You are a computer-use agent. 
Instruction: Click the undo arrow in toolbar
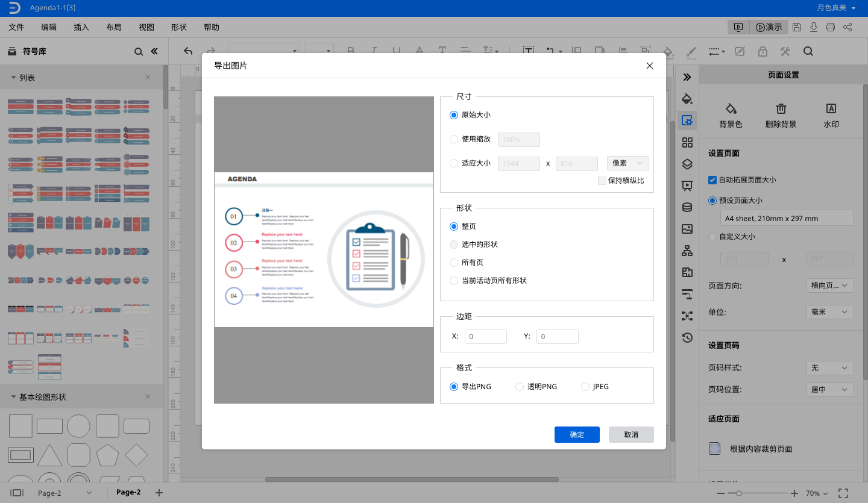(x=188, y=51)
